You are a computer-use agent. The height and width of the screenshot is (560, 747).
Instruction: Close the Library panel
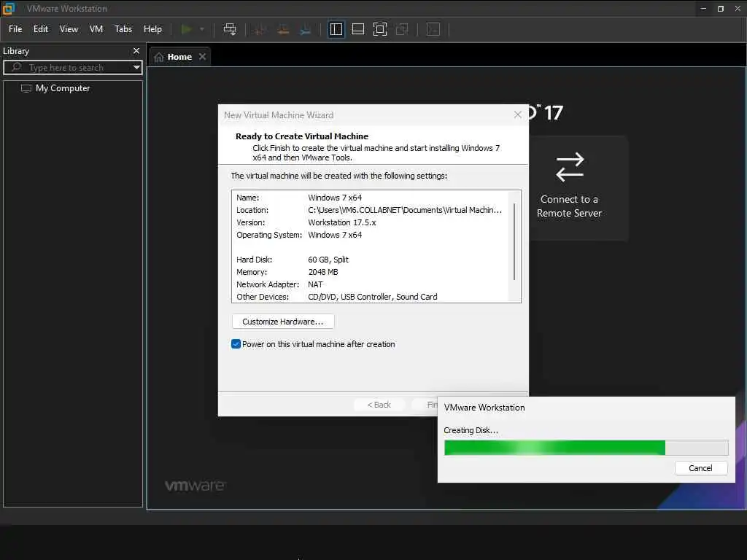(136, 50)
